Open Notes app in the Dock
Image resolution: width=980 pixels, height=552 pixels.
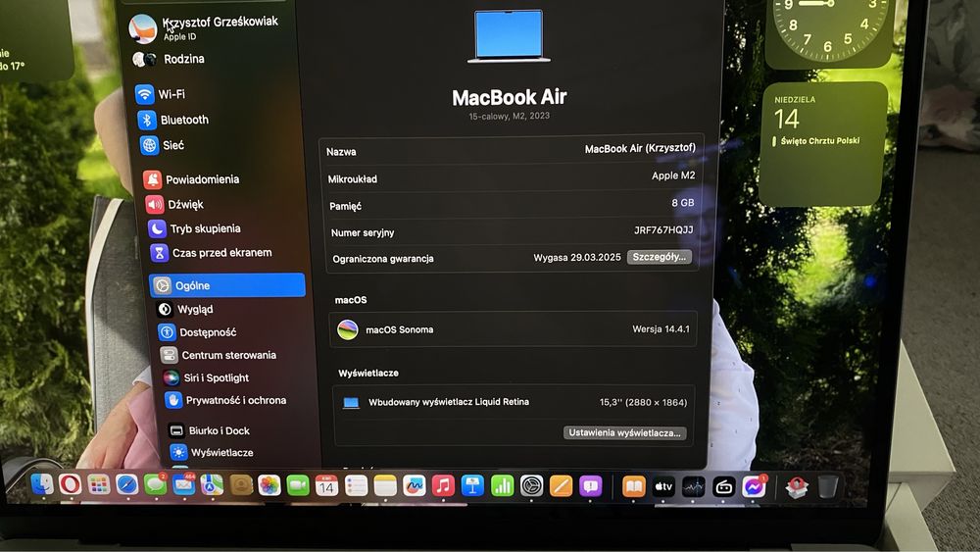[385, 485]
